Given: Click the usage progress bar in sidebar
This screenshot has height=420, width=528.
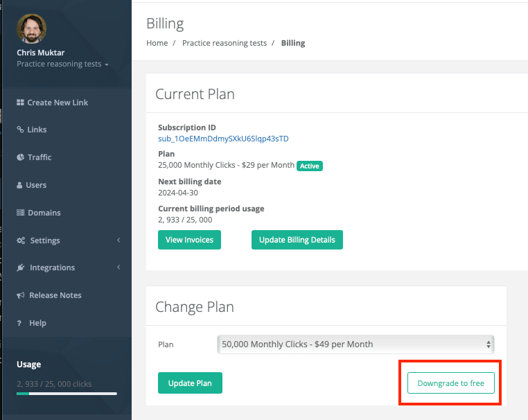Looking at the screenshot, I should point(67,394).
